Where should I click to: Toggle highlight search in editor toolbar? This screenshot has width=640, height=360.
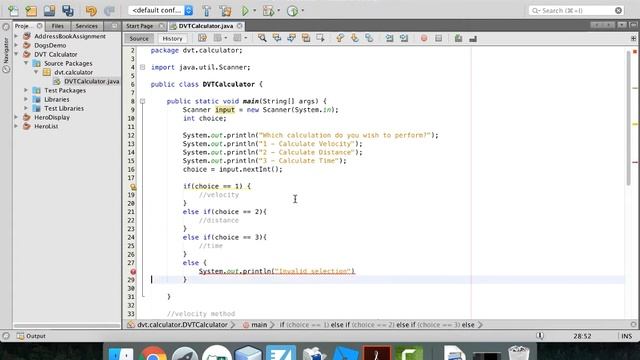coord(306,38)
